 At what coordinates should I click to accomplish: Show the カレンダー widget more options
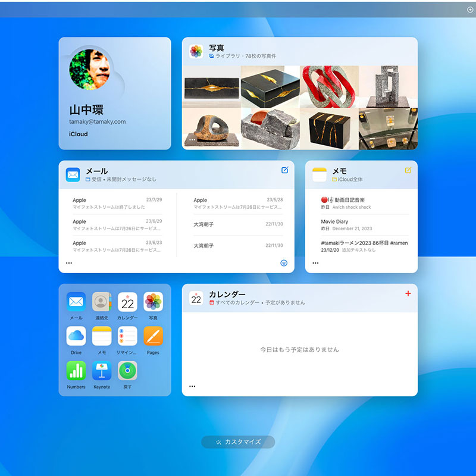click(x=192, y=386)
